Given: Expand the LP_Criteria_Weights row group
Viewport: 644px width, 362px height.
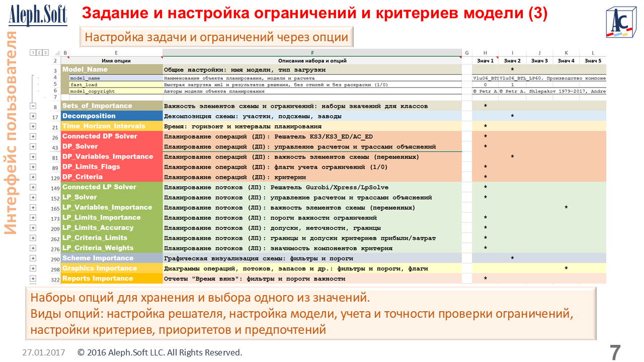Looking at the screenshot, I should (x=33, y=248).
